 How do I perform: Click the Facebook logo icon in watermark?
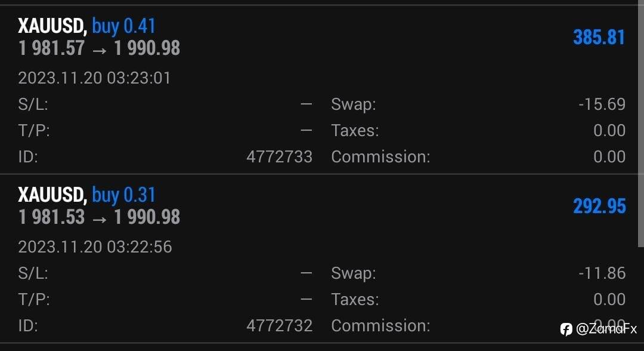pyautogui.click(x=566, y=330)
